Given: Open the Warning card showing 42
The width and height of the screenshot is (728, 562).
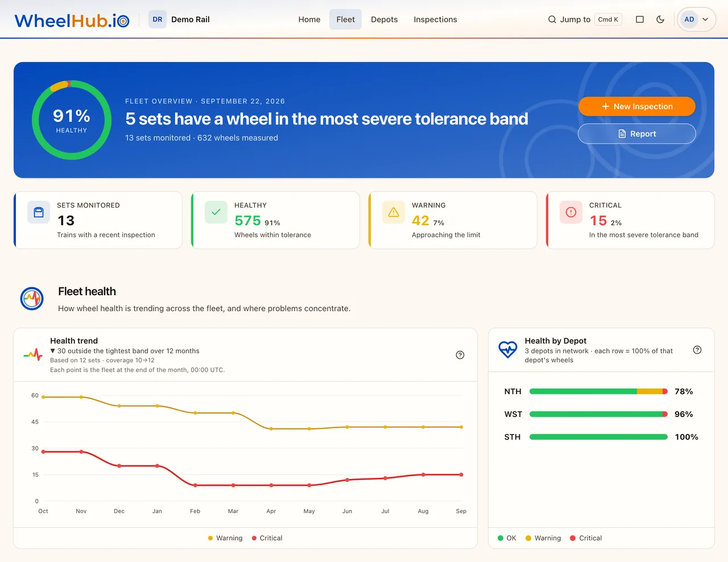Looking at the screenshot, I should (x=453, y=220).
